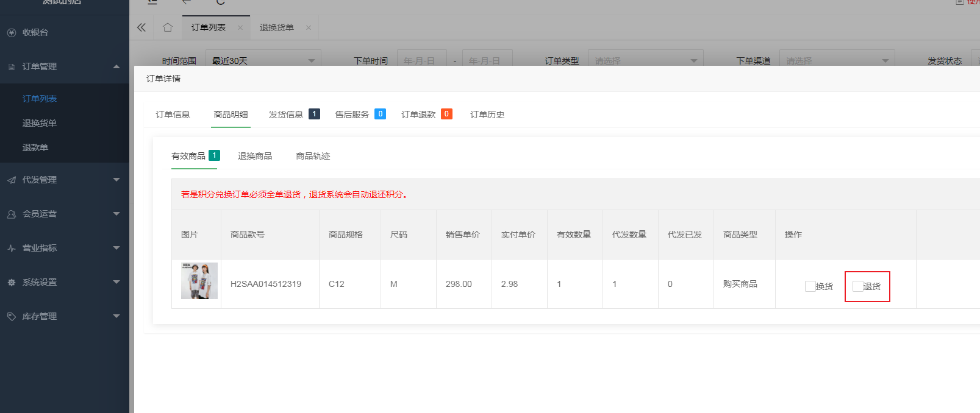Click the 订单详情 dialog title
Image resolution: width=980 pixels, height=413 pixels.
click(x=163, y=79)
